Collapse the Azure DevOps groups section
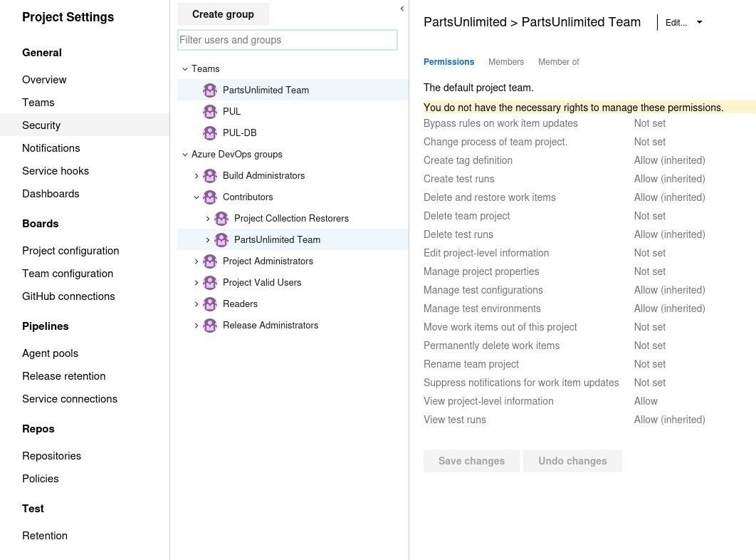Screen dimensions: 756x560 [x=184, y=155]
